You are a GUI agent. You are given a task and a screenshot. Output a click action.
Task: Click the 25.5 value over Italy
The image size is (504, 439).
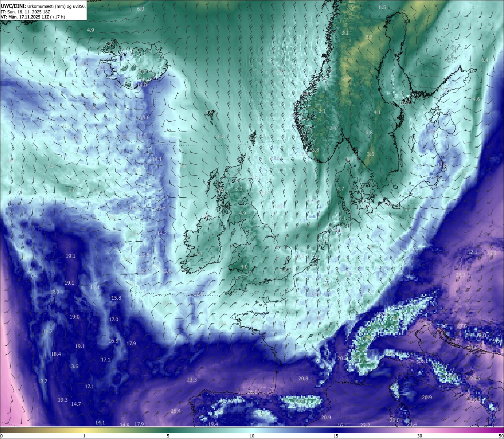point(475,379)
